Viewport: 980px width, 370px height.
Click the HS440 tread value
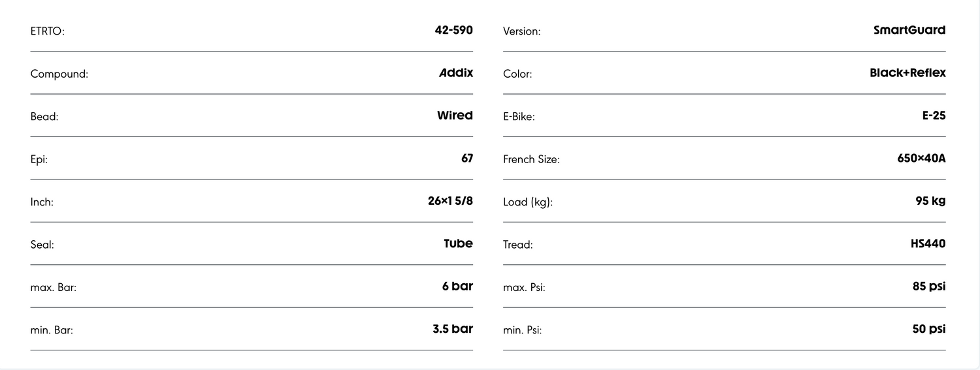coord(928,243)
